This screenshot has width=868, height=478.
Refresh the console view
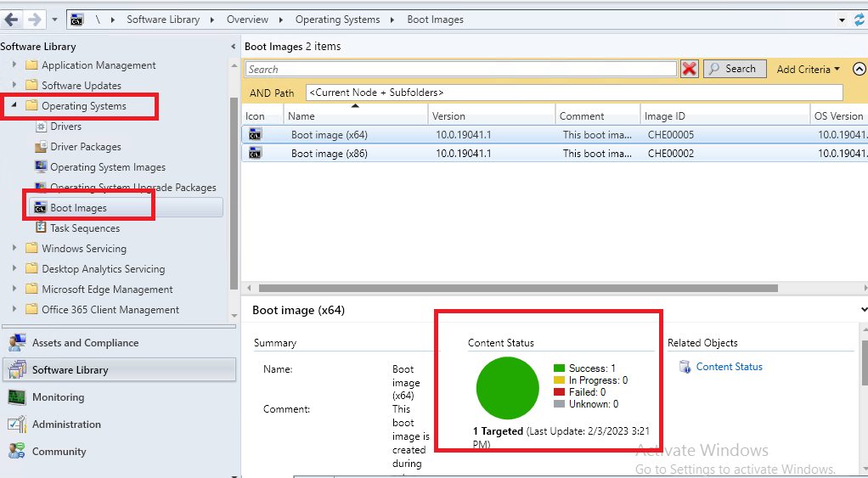click(860, 20)
